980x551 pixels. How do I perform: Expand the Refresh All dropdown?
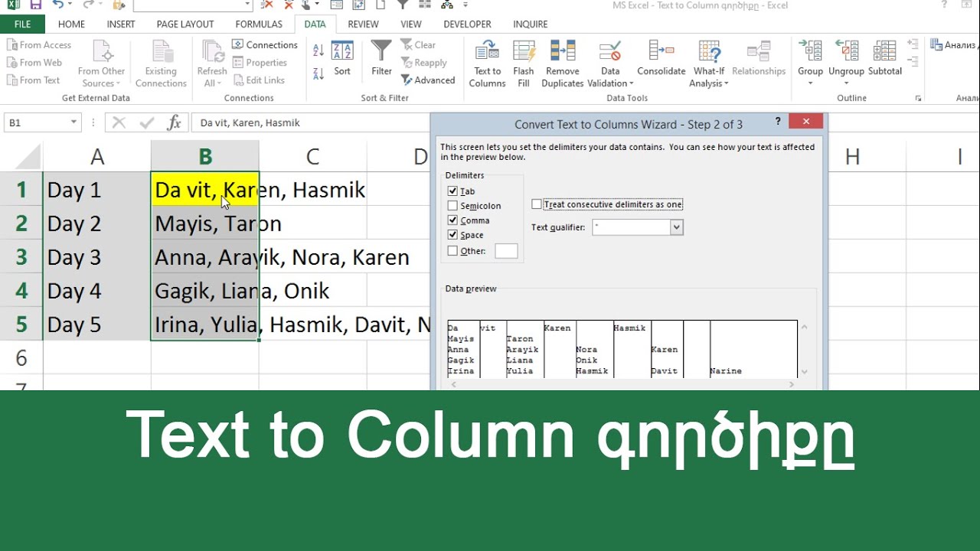click(x=212, y=83)
